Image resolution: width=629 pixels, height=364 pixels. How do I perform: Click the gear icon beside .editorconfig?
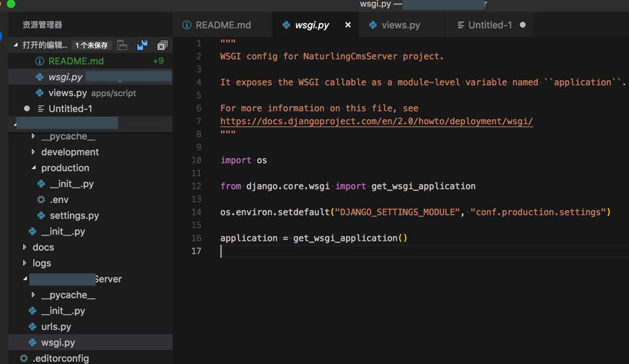click(24, 358)
